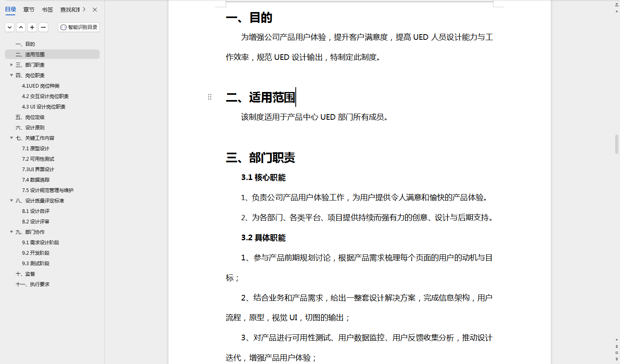Viewport: 620px width, 364px height.
Task: Go to 九、部门协作 outline entry
Action: (x=30, y=232)
